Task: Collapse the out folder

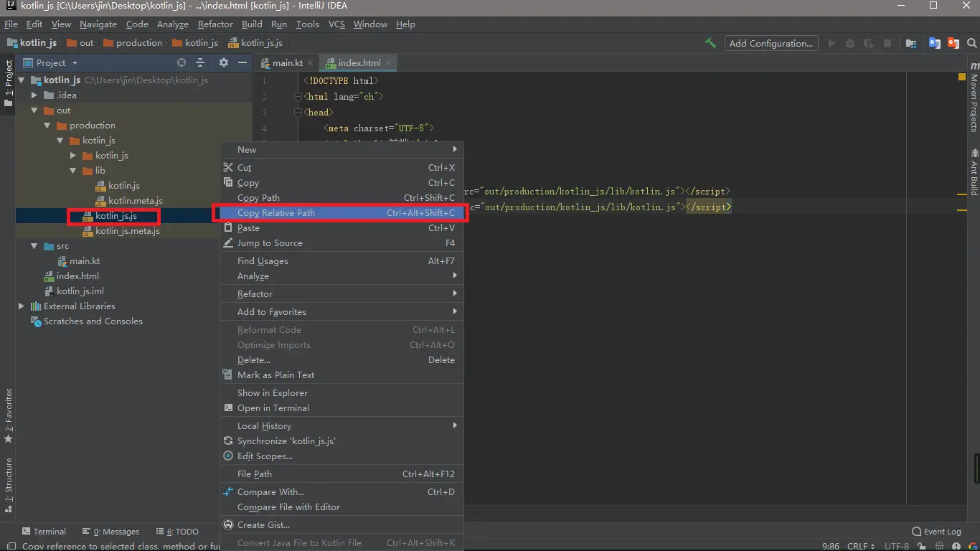Action: [x=34, y=110]
